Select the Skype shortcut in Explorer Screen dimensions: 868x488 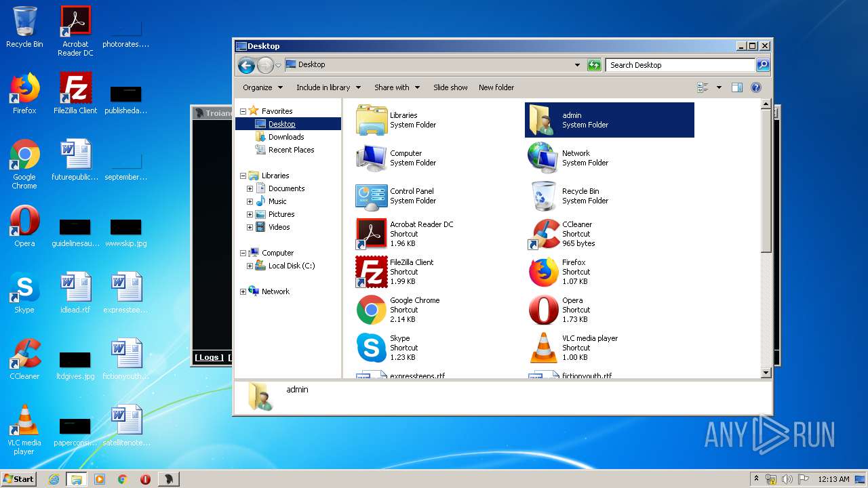[371, 348]
